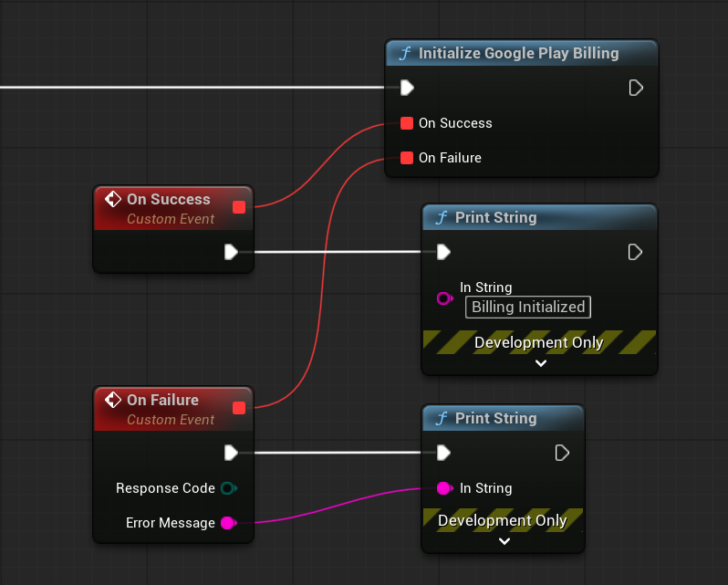Click the function icon on the Billing Initialized Print String
The height and width of the screenshot is (585, 728).
point(442,217)
